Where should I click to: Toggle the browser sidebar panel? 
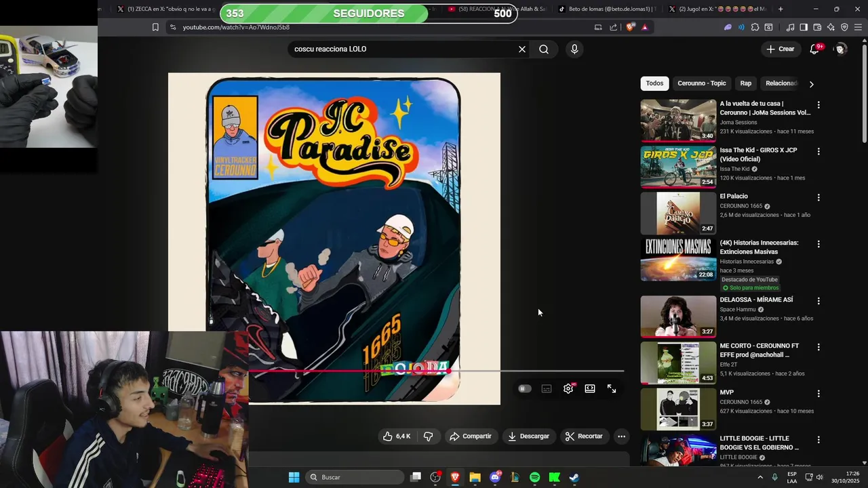(x=804, y=27)
